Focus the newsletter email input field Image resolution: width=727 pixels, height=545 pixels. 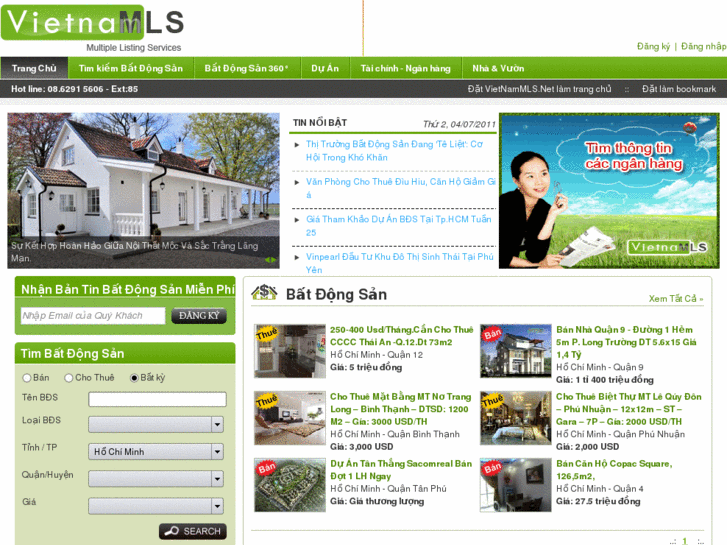coord(93,315)
